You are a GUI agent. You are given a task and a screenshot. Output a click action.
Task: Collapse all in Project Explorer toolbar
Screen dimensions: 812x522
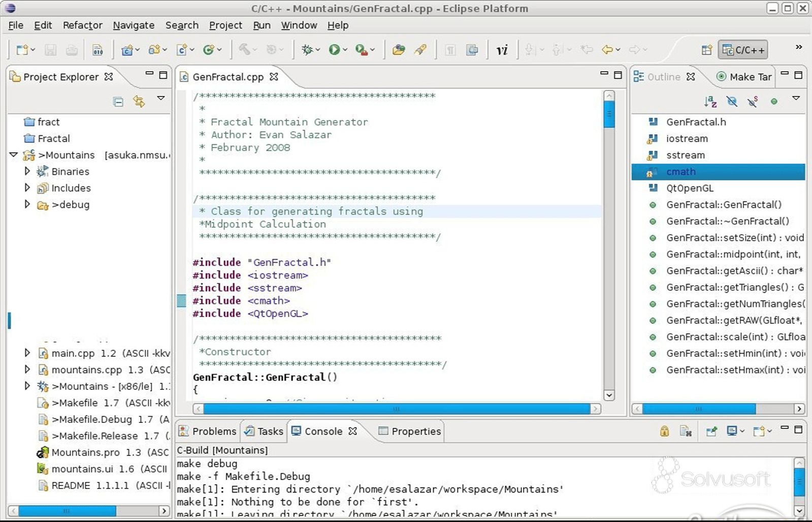[x=118, y=102]
